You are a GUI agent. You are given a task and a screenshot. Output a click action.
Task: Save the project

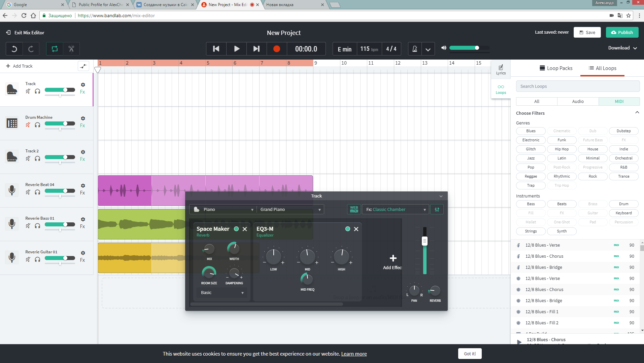point(587,32)
